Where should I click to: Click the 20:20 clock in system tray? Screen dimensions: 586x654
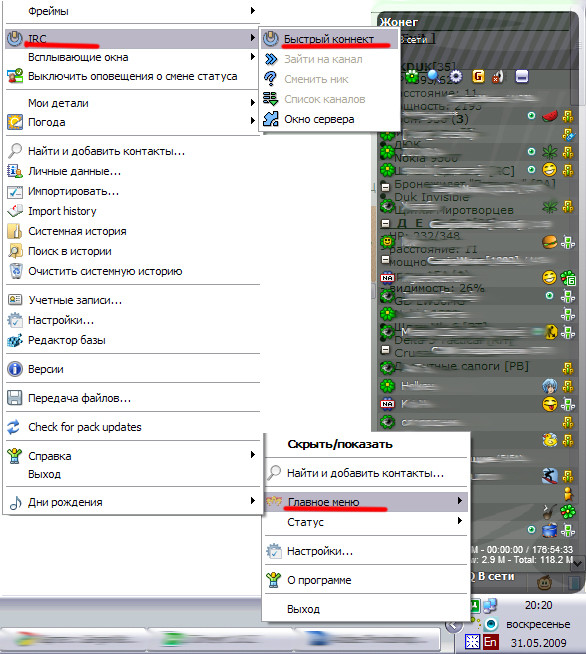[x=538, y=605]
